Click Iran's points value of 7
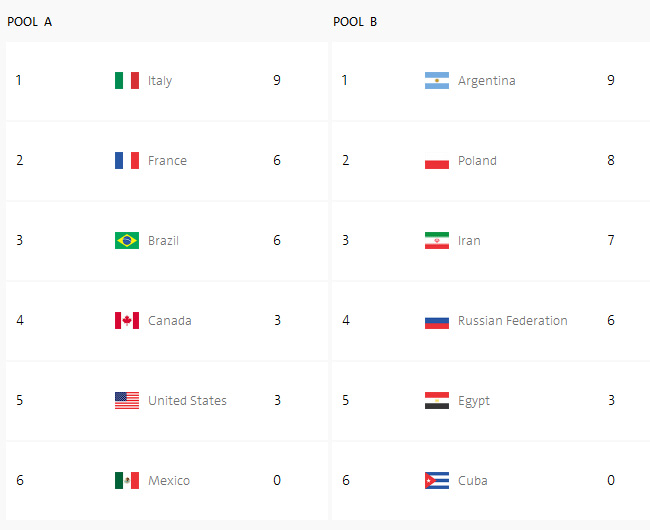This screenshot has height=530, width=650. (x=611, y=240)
